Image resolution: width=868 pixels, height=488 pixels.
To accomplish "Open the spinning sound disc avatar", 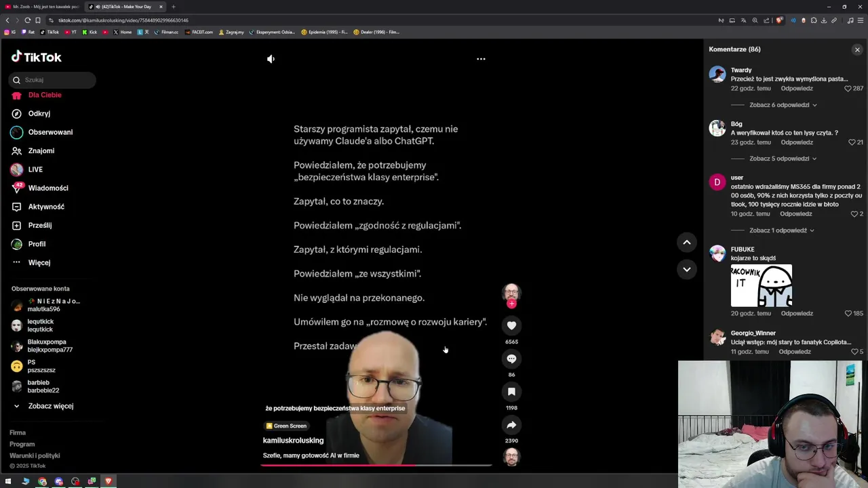I will pos(511,457).
